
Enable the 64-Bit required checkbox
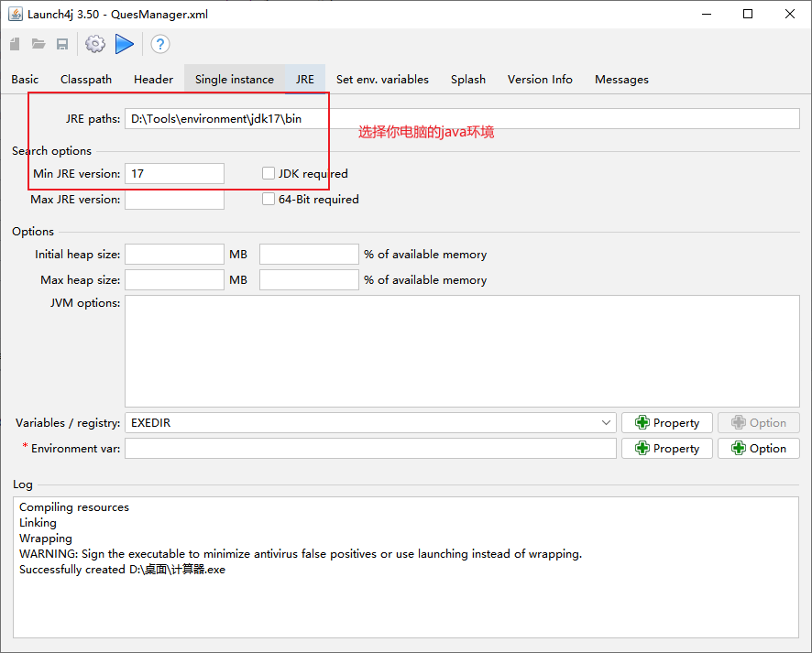(269, 200)
